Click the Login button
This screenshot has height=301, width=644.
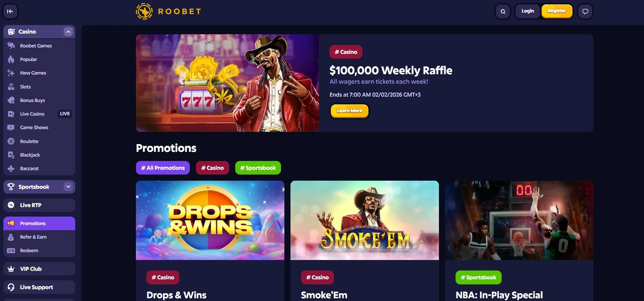tap(528, 11)
